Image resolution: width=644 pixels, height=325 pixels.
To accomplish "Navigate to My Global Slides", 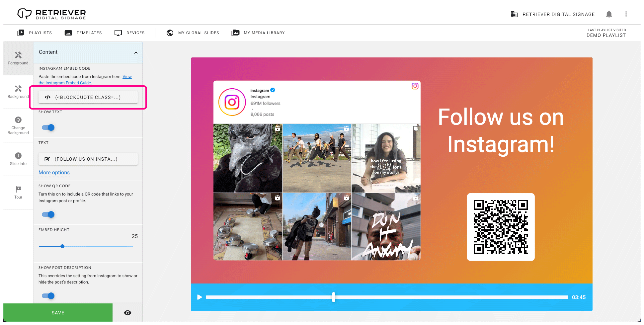I will pos(193,33).
